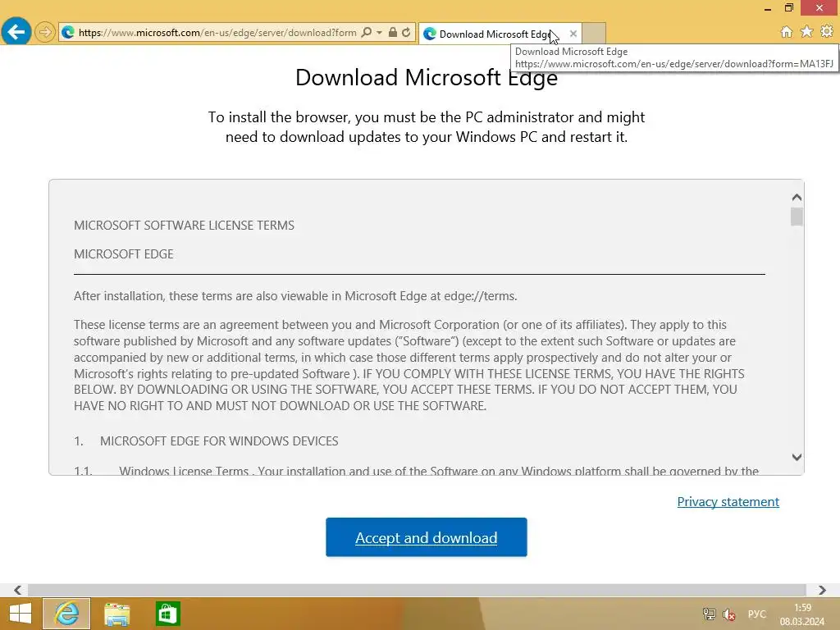This screenshot has width=840, height=630.
Task: Click the forward navigation arrow
Action: [x=46, y=32]
